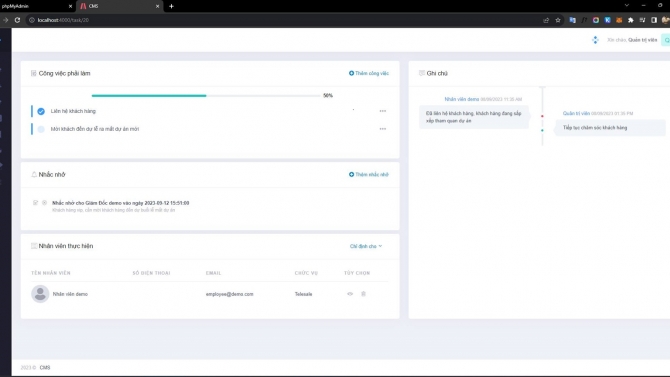Close the CMS browser tab

[x=157, y=6]
